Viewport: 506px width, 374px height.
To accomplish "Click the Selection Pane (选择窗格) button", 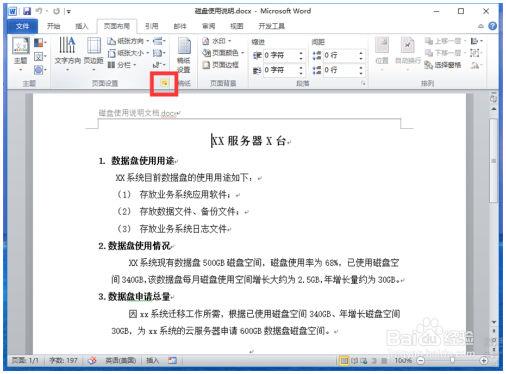I will pyautogui.click(x=443, y=65).
